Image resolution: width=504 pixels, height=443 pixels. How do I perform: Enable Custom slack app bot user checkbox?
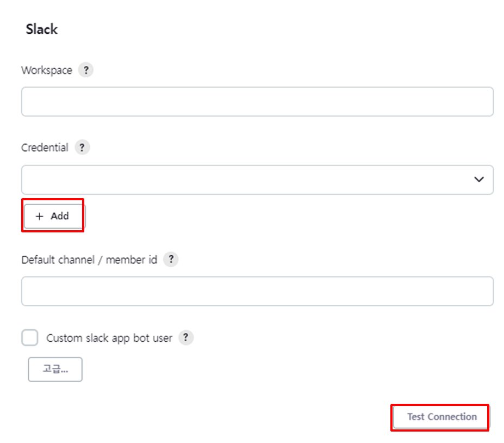tap(30, 337)
